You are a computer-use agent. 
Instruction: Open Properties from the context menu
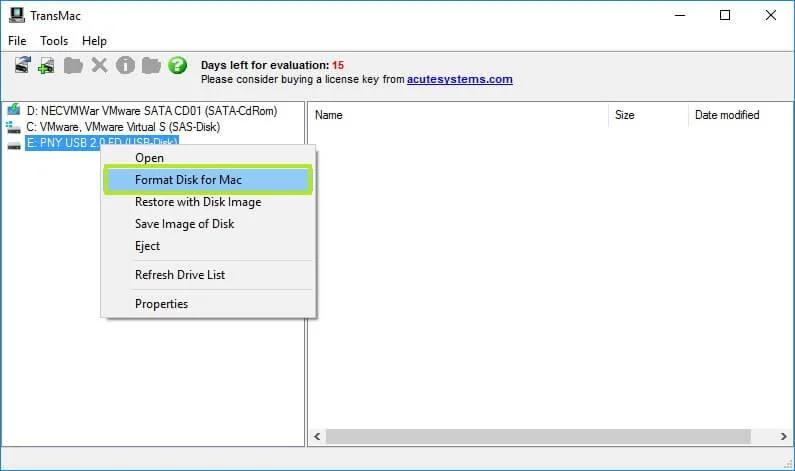208,304
